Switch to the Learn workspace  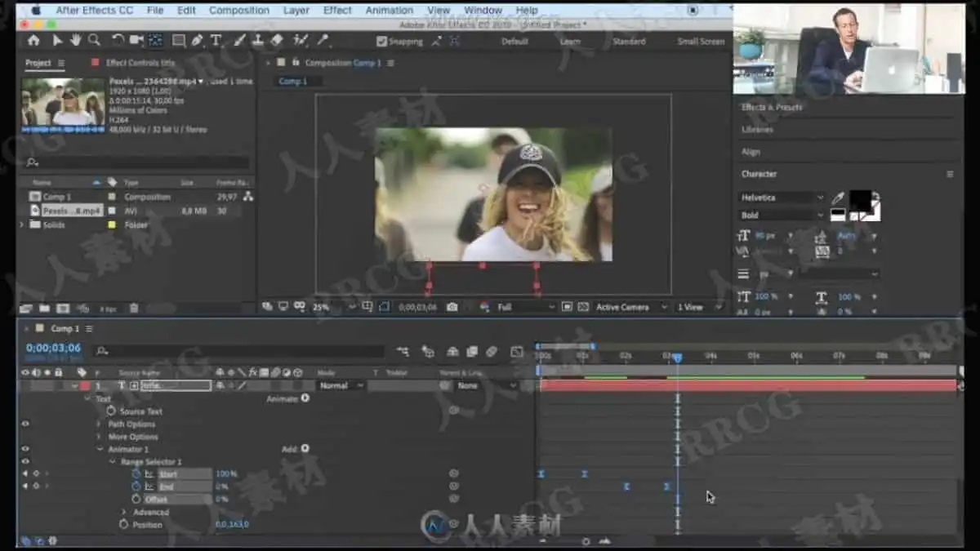570,41
